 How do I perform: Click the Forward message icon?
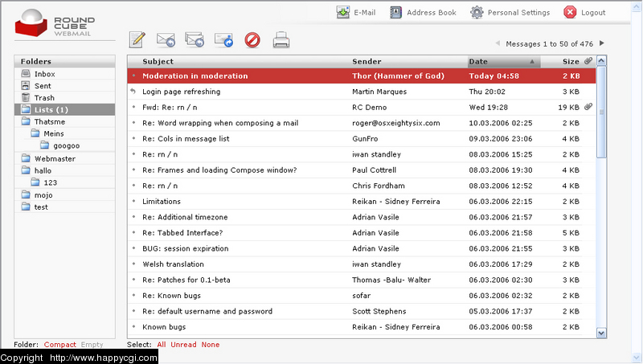point(223,39)
